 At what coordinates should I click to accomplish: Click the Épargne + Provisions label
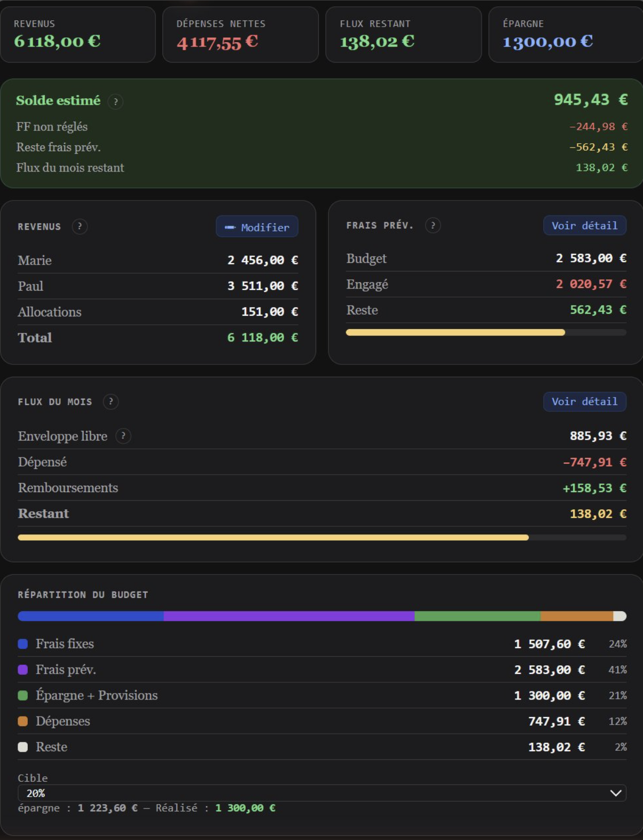click(x=97, y=695)
